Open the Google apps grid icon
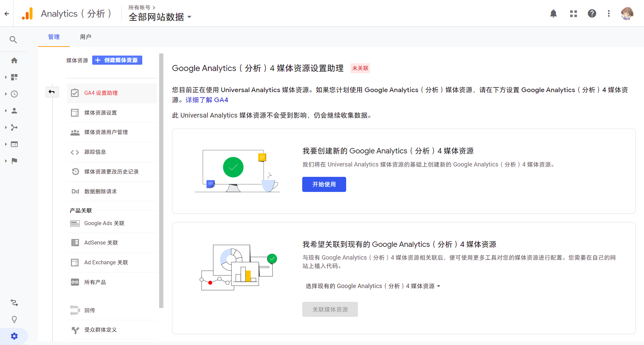Screen dimensions: 644x345 pos(574,14)
